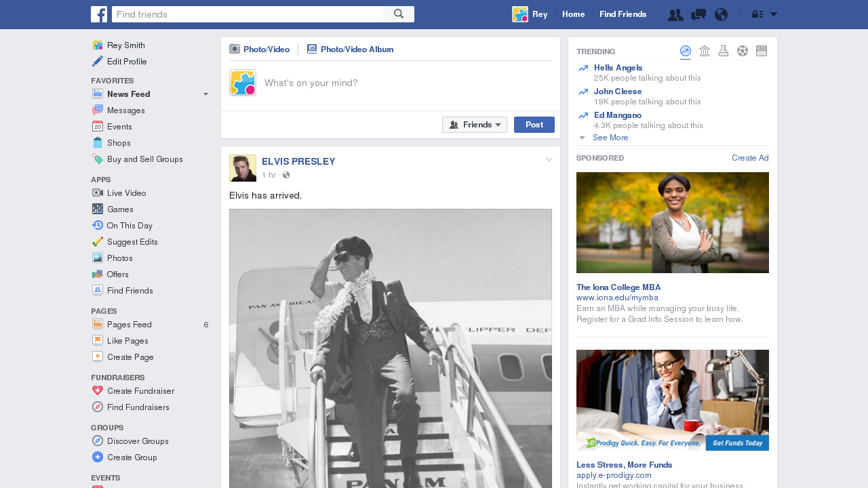Viewport: 868px width, 488px height.
Task: Click the Messages sidebar icon
Action: point(98,110)
